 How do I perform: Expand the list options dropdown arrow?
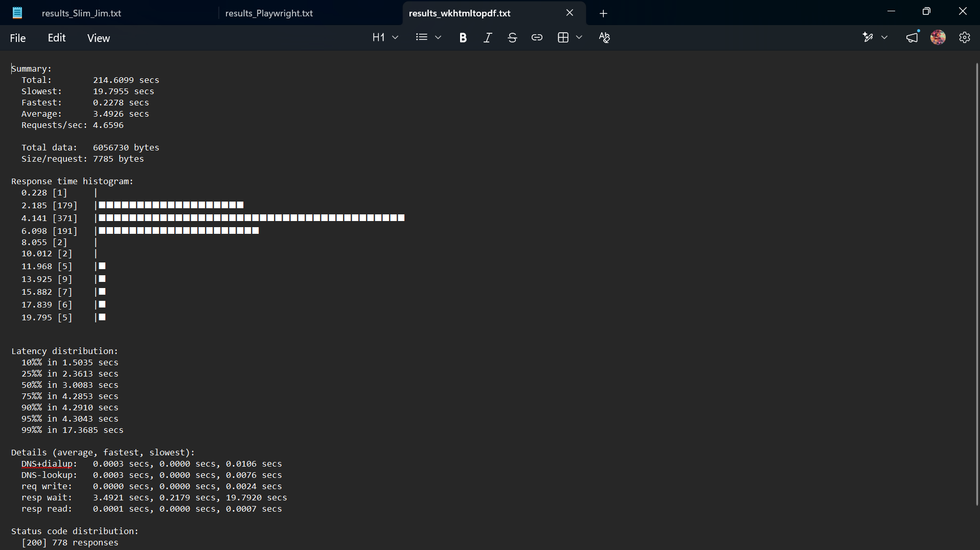click(438, 37)
